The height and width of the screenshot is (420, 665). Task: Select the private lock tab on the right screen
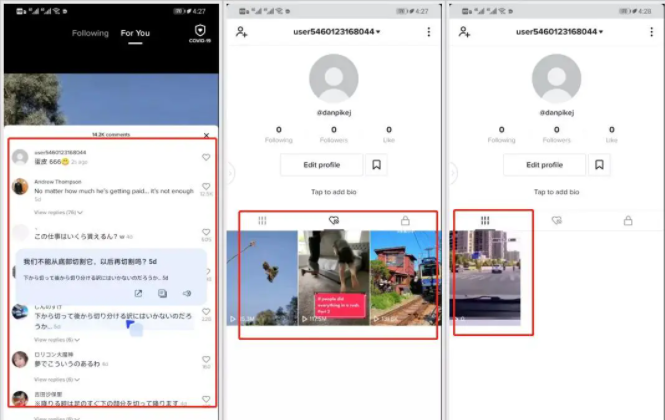pyautogui.click(x=628, y=221)
